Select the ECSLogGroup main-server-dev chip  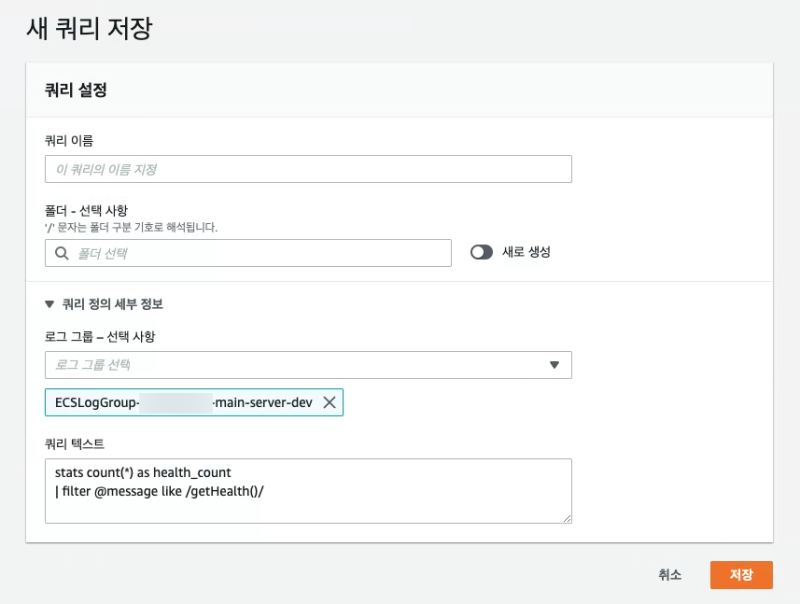coord(180,402)
